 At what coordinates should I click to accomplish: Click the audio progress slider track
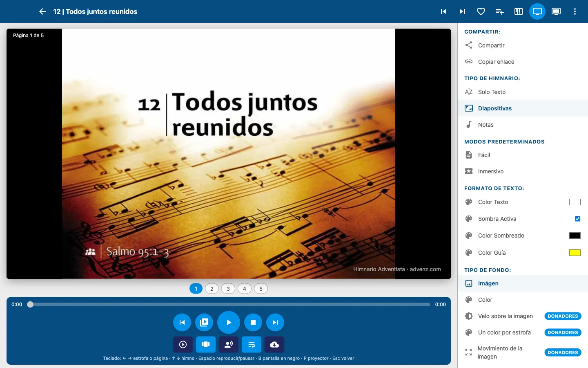[x=229, y=304]
